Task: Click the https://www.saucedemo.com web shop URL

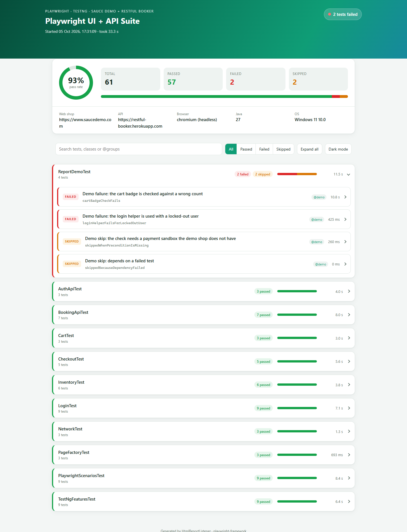Action: (x=85, y=123)
